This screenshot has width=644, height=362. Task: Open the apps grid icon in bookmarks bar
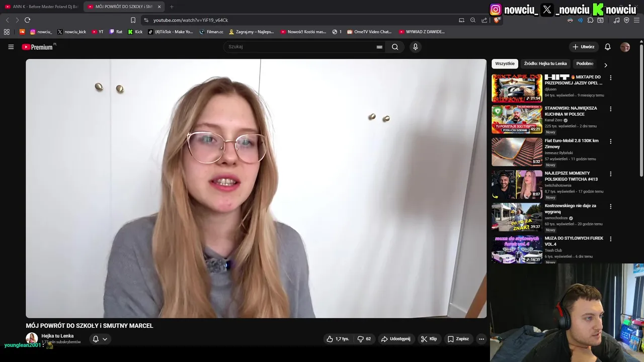(x=7, y=32)
